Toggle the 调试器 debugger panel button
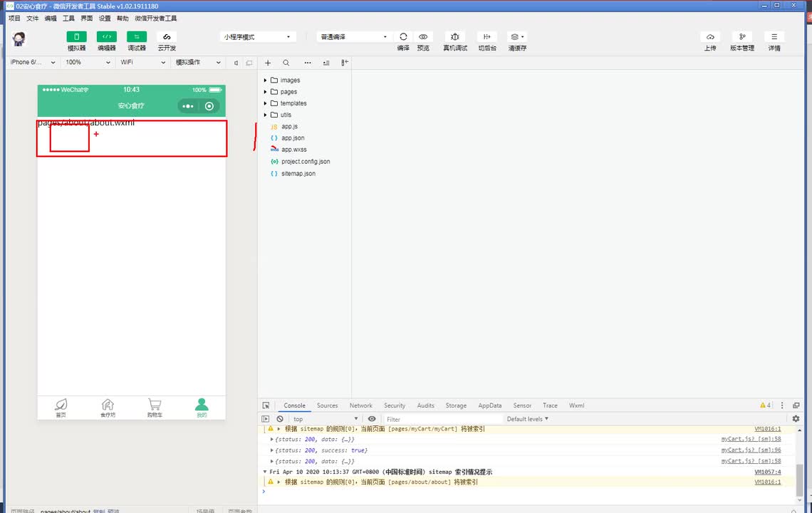This screenshot has height=513, width=812. 137,37
